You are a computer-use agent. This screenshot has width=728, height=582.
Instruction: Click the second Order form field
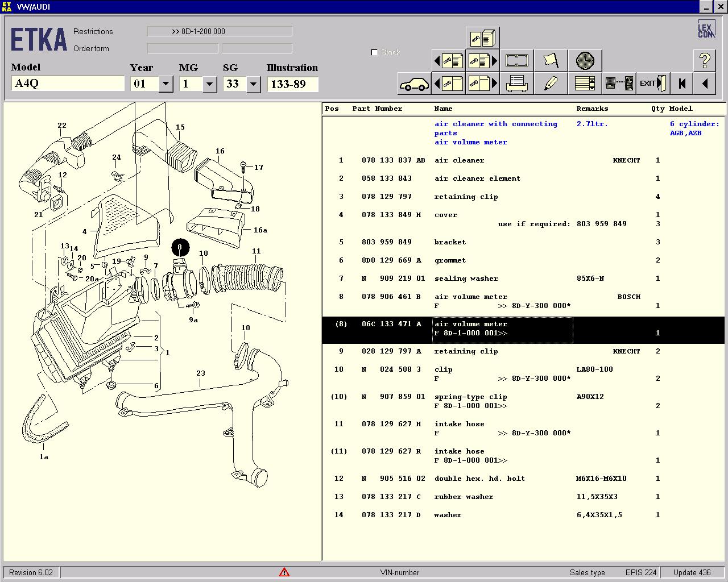click(x=257, y=48)
